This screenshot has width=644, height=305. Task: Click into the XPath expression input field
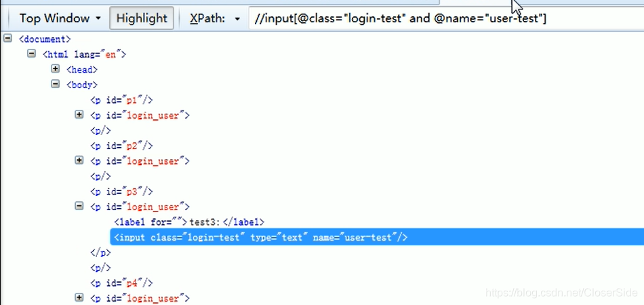pos(446,18)
